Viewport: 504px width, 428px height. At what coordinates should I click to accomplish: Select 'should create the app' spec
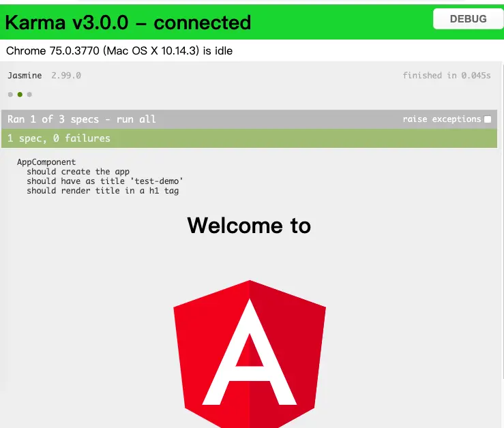pos(78,172)
